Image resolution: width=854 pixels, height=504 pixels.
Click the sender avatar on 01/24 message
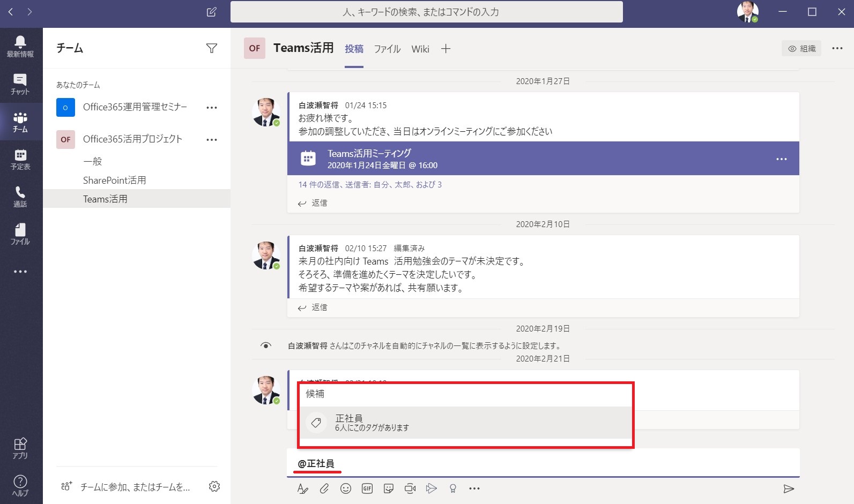click(266, 112)
